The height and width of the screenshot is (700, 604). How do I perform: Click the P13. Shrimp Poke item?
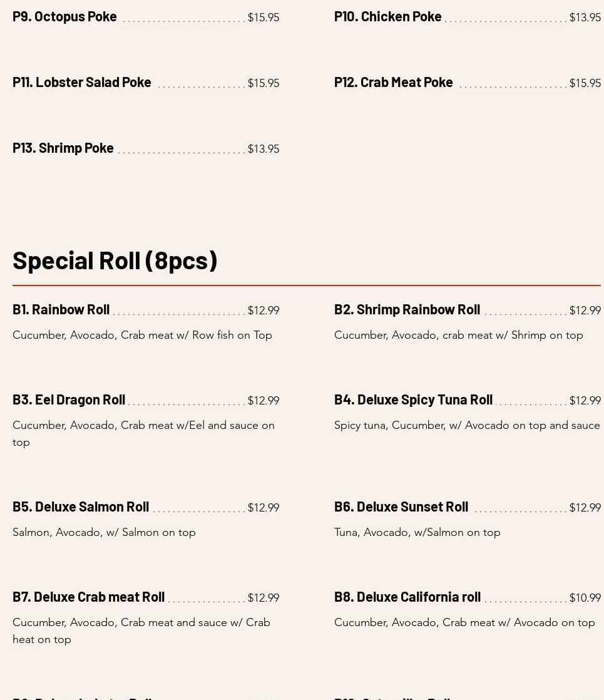[x=63, y=148]
